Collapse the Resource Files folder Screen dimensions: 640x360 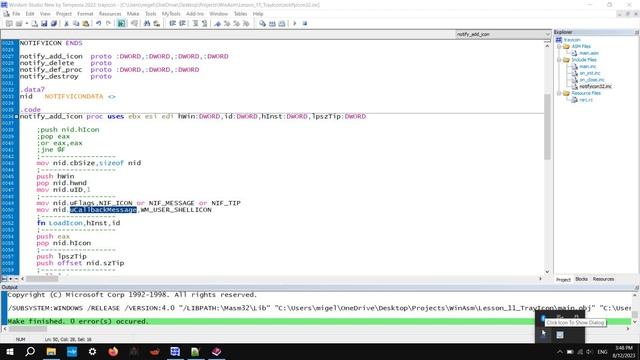tap(559, 93)
